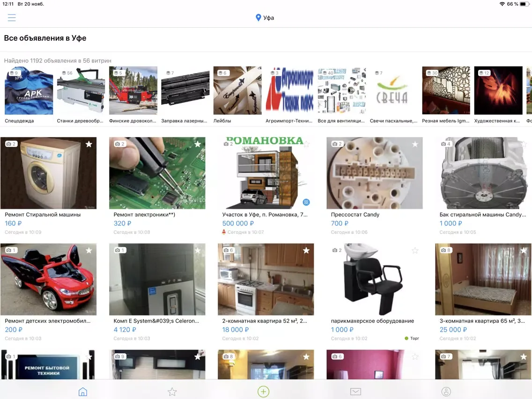This screenshot has height=399, width=532.
Task: Open the Все для вентиляци... showcase
Action: pos(342,90)
